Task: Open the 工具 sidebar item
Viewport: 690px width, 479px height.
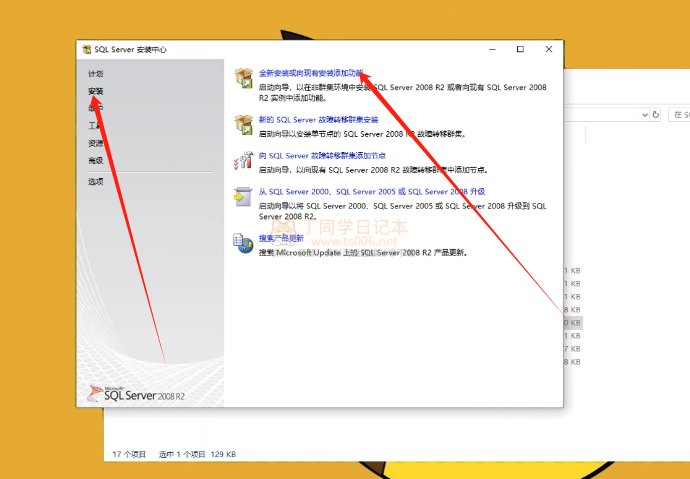Action: pyautogui.click(x=95, y=126)
